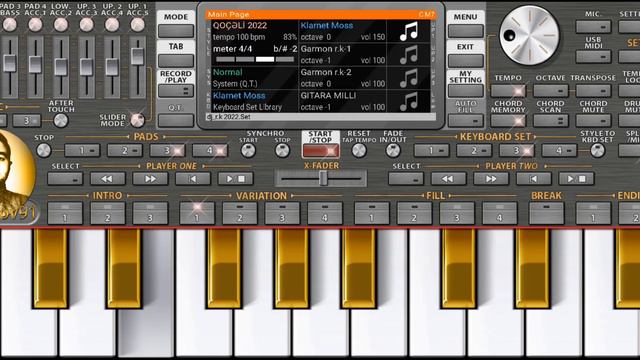Click the Player Two fast-forward button
Viewport: 640px width, 360px height.
[491, 179]
